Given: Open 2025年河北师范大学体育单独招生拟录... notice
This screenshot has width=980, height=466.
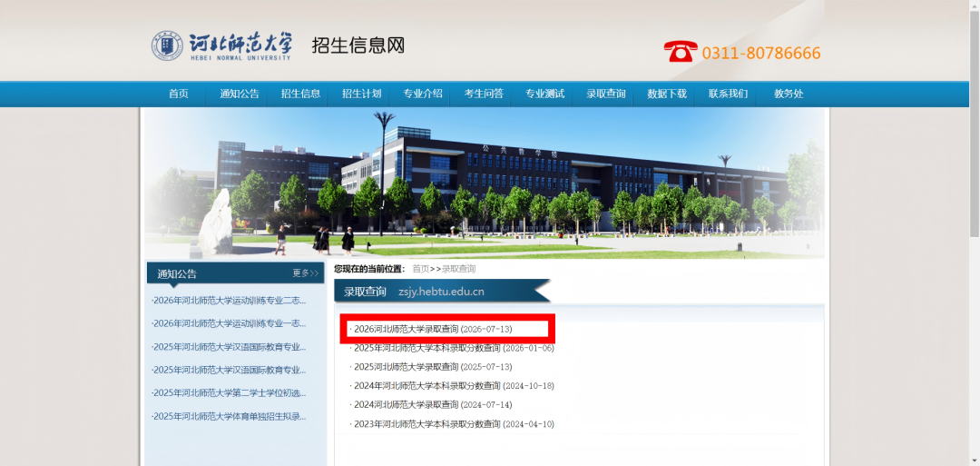Looking at the screenshot, I should 229,416.
